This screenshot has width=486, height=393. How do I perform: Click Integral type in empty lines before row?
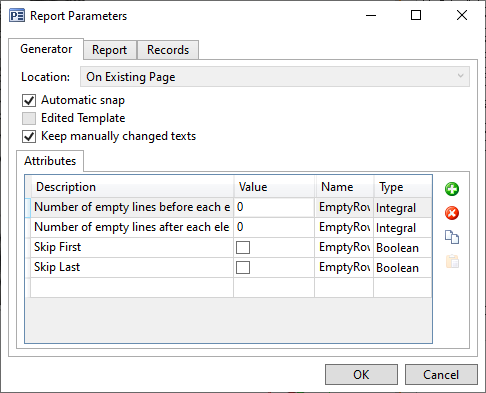tap(403, 208)
